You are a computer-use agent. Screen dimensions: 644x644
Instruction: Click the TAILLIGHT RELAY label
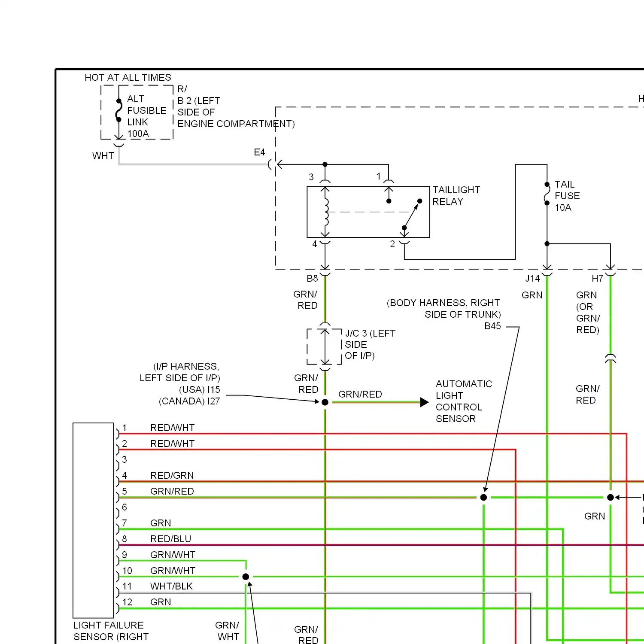point(456,196)
